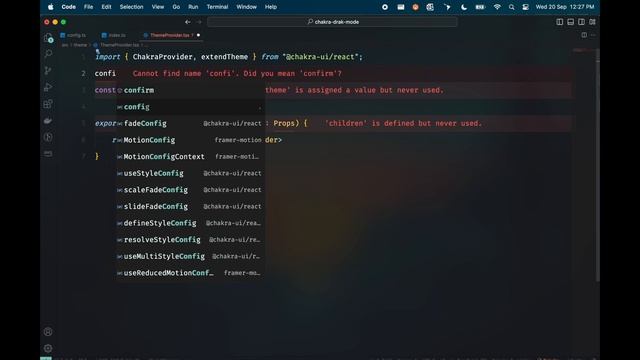Open Source Control view in activity bar
Image resolution: width=640 pixels, height=360 pixels.
pyautogui.click(x=48, y=71)
